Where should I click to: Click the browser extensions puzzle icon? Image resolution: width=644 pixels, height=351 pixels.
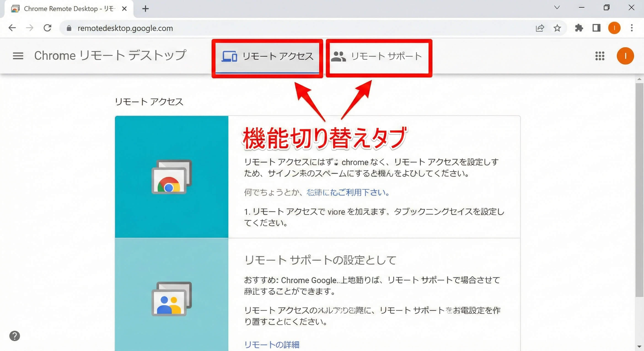click(x=580, y=28)
